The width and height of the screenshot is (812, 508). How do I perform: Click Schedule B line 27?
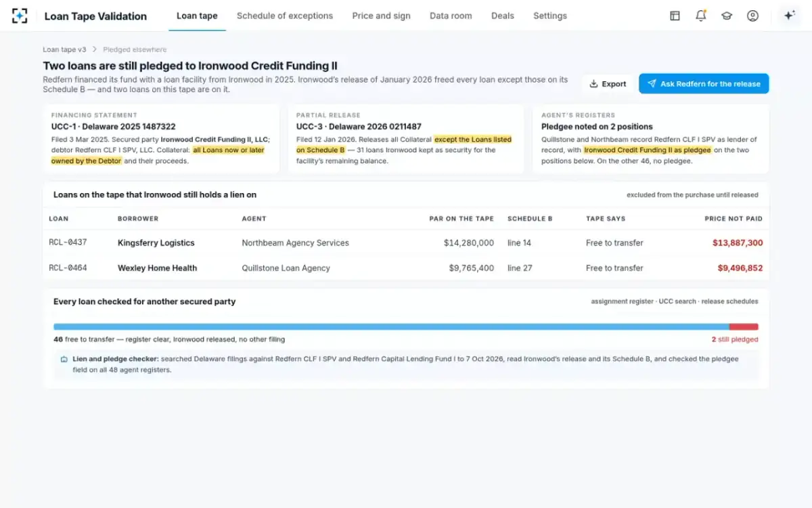[520, 268]
